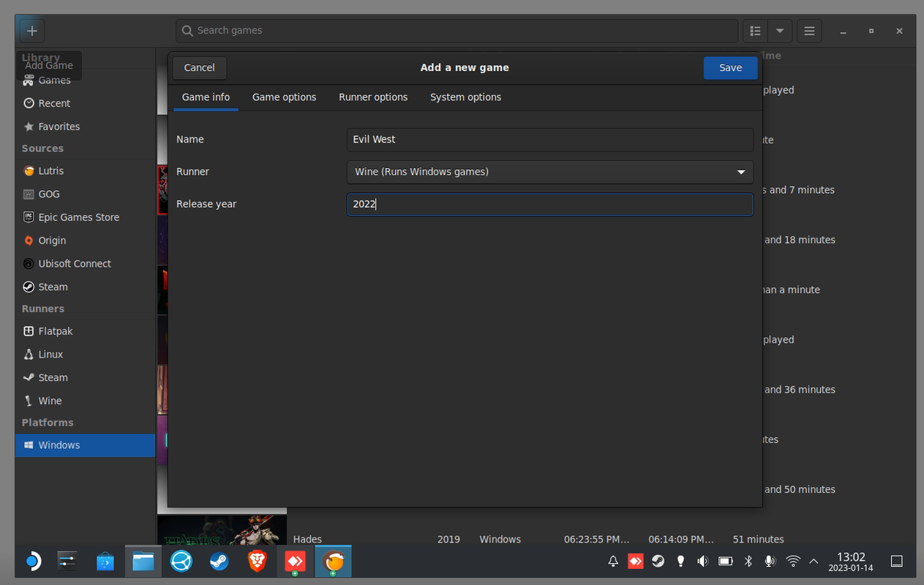Launch Steam from the taskbar
Viewport: 924px width, 585px height.
219,562
